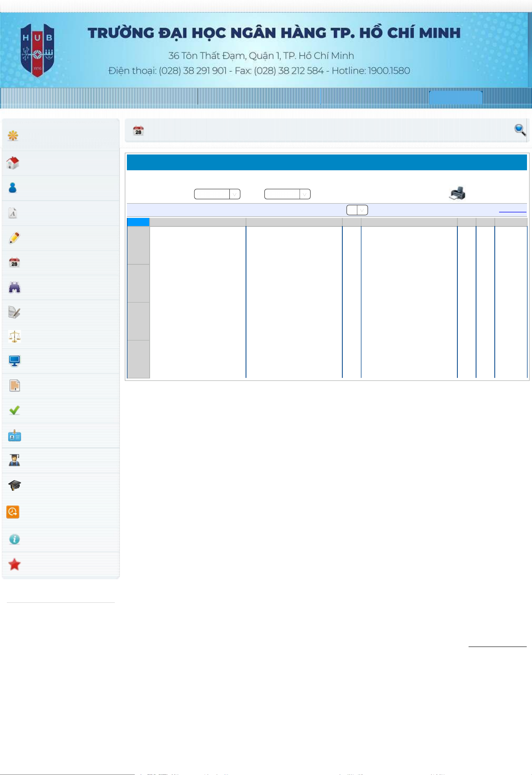Click the purple binoculars sidebar icon
This screenshot has height=775, width=532.
(14, 287)
